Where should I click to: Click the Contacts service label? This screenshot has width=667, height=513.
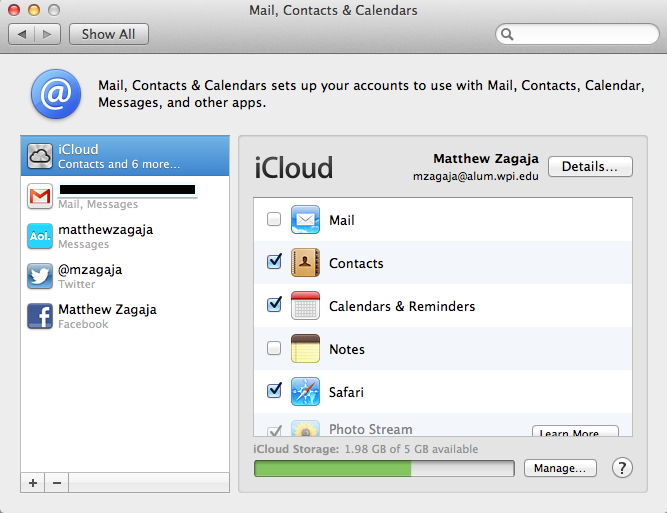[356, 263]
